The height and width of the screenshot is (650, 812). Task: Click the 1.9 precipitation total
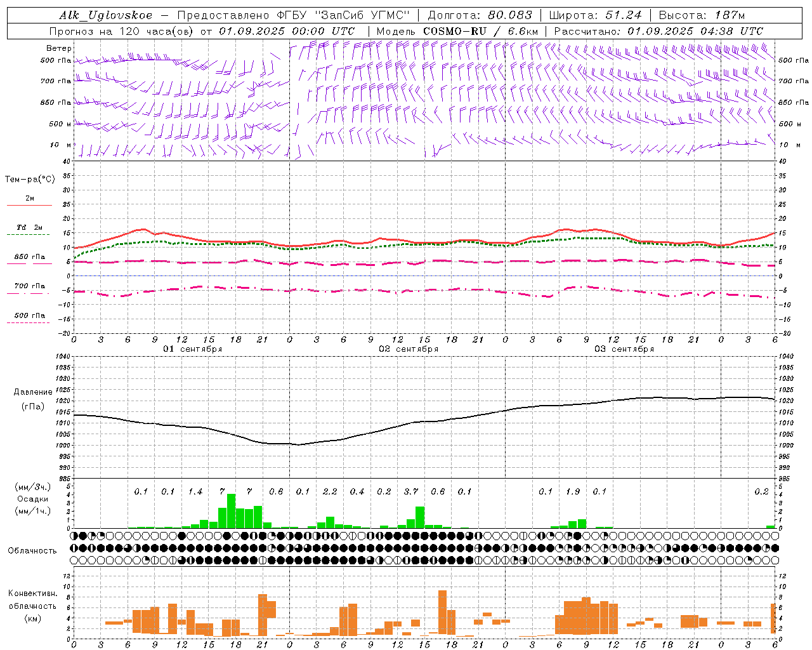coord(573,492)
